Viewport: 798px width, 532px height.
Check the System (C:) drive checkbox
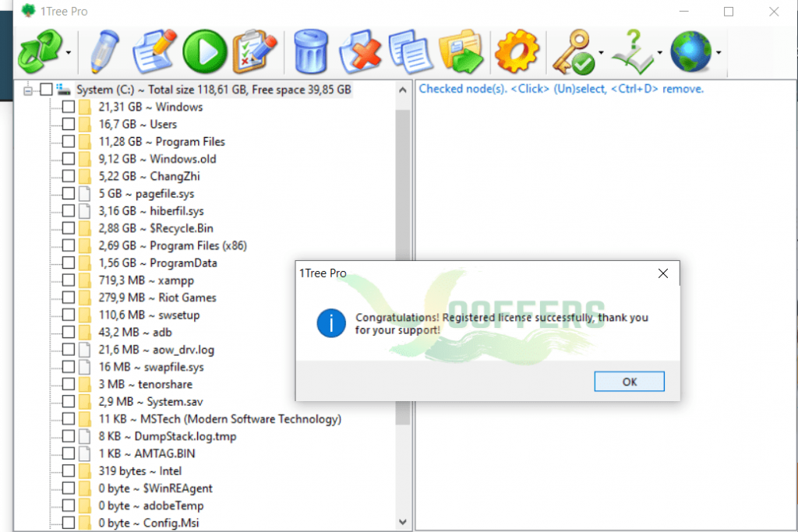46,90
